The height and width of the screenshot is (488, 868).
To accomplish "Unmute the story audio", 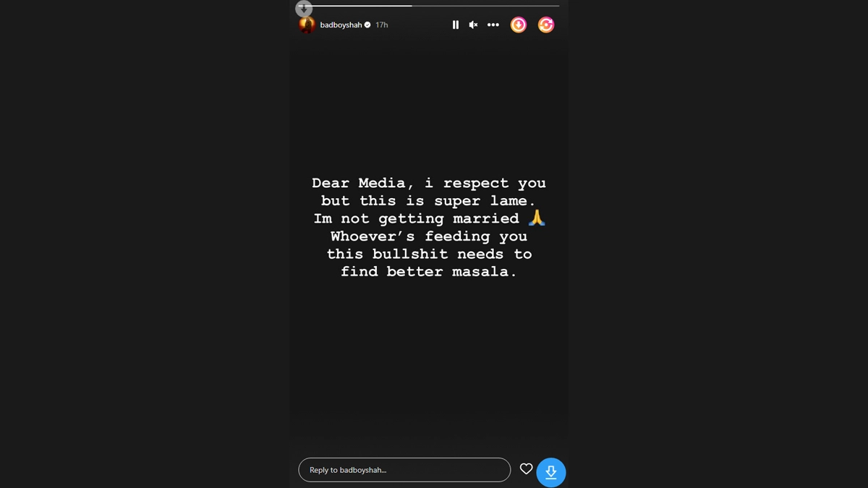I will 473,25.
